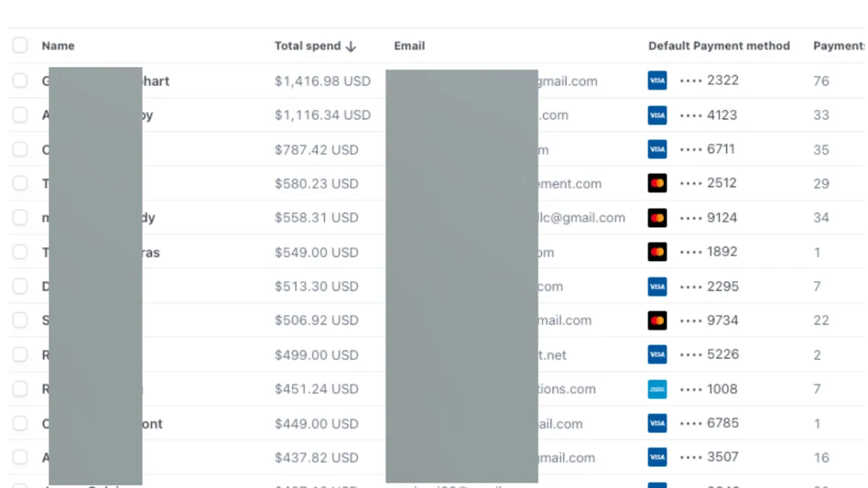This screenshot has width=868, height=488.
Task: Open the customer row spending $580.23 USD
Action: (316, 184)
